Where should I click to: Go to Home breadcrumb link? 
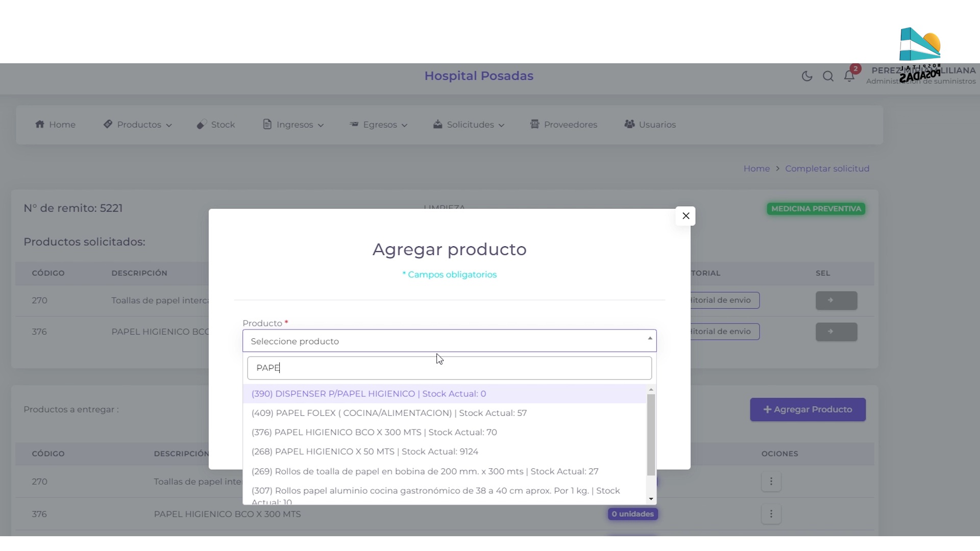tap(756, 168)
